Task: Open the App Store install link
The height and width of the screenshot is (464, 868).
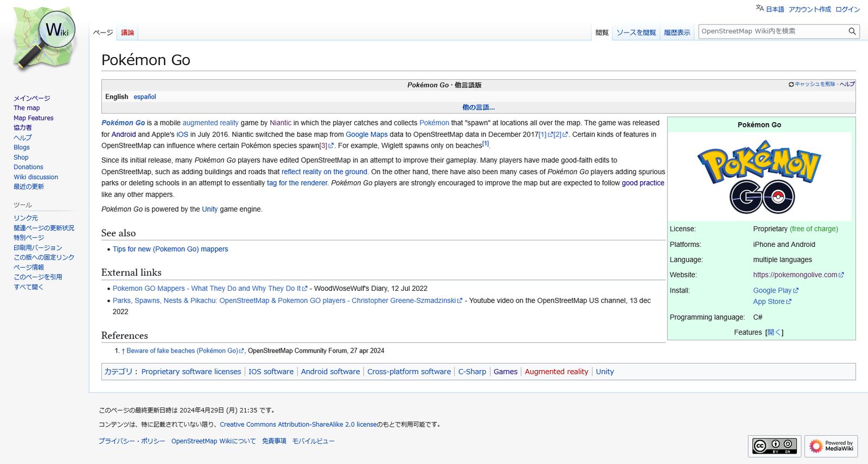Action: [x=772, y=302]
